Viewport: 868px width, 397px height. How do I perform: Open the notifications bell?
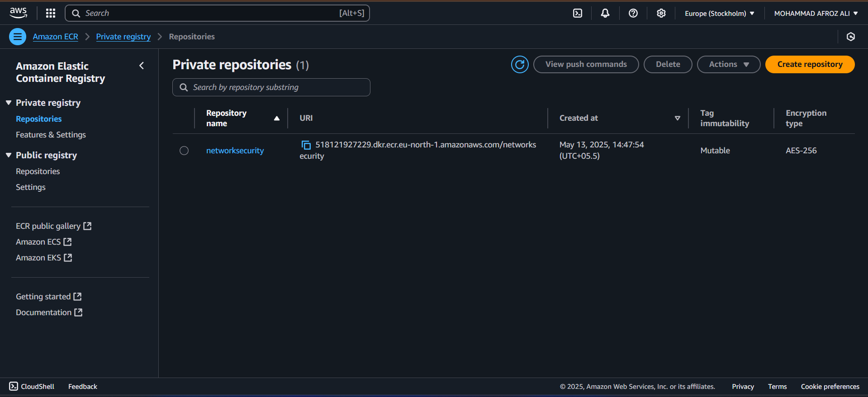tap(605, 13)
